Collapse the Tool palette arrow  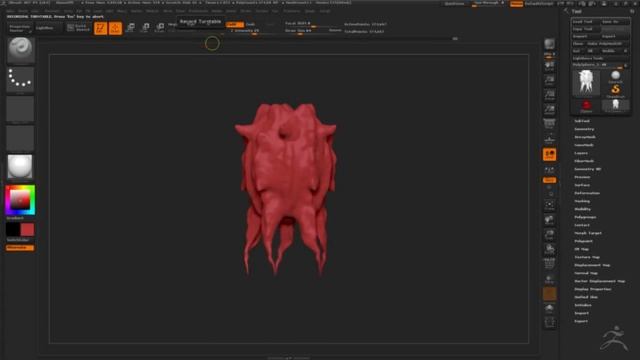coord(566,11)
